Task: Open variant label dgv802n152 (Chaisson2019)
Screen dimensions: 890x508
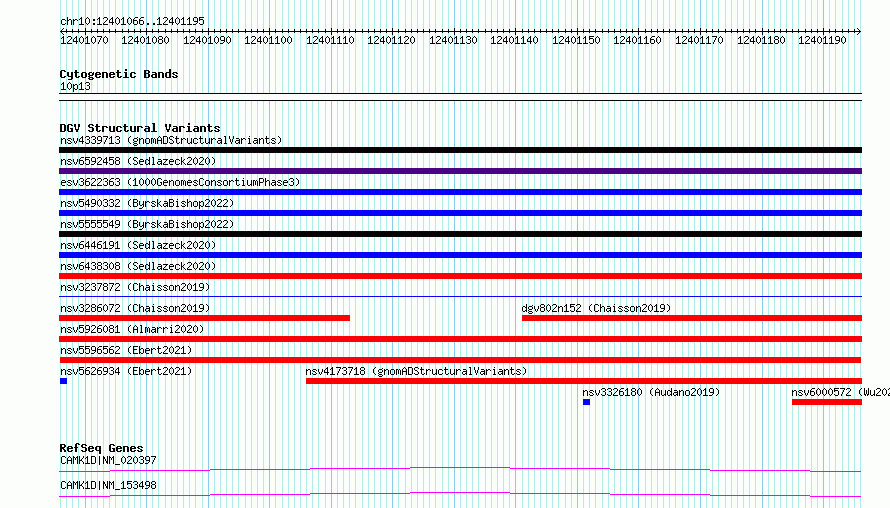Action: tap(596, 308)
